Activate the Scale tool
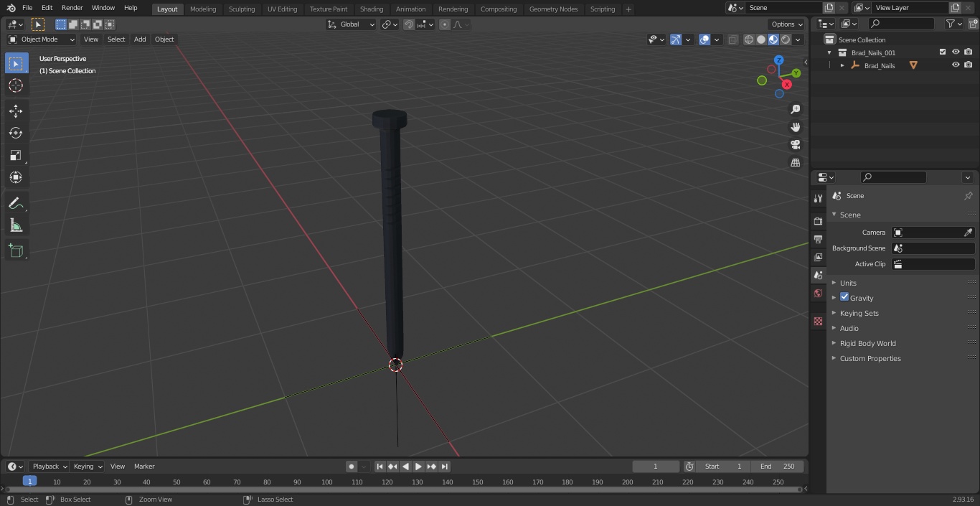980x506 pixels. click(16, 155)
